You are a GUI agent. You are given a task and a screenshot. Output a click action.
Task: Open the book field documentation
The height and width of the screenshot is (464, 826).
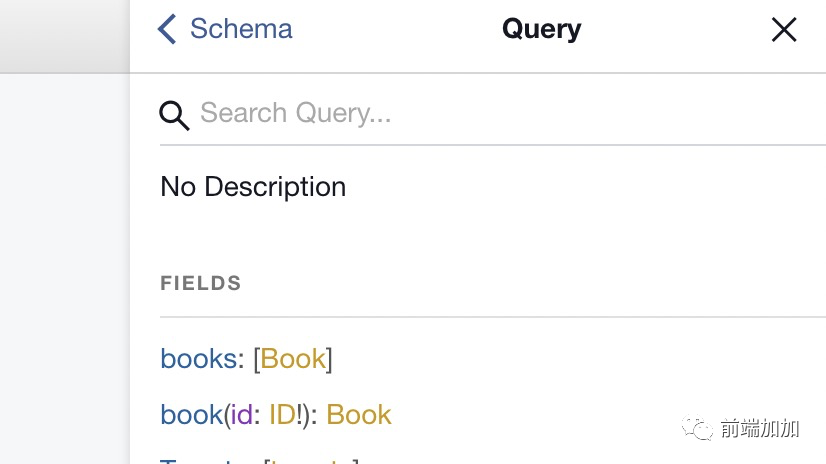coord(191,414)
